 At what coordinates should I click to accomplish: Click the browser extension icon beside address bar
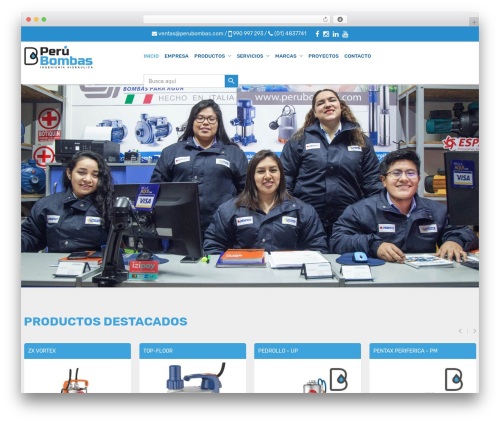pyautogui.click(x=340, y=19)
